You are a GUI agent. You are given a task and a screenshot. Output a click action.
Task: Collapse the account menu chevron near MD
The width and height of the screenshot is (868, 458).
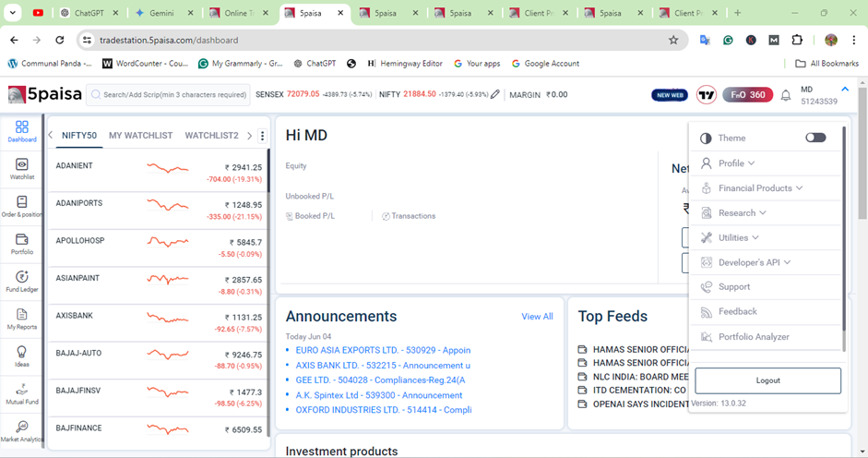[x=845, y=89]
